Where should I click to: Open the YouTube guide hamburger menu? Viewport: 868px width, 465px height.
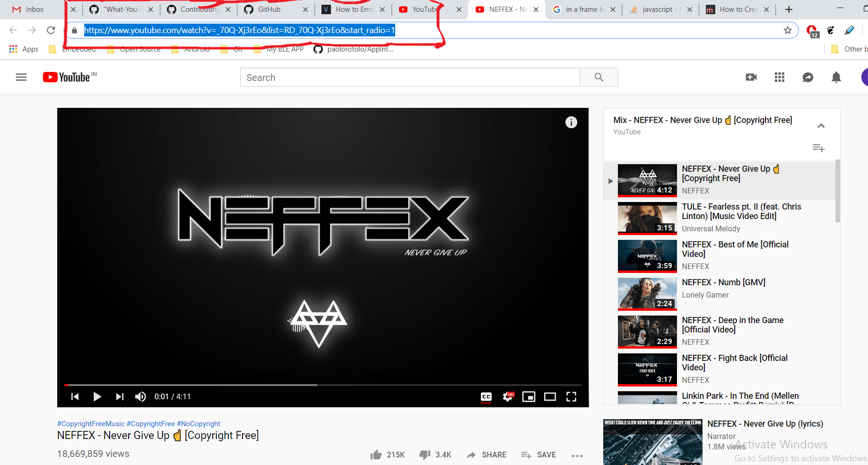21,77
